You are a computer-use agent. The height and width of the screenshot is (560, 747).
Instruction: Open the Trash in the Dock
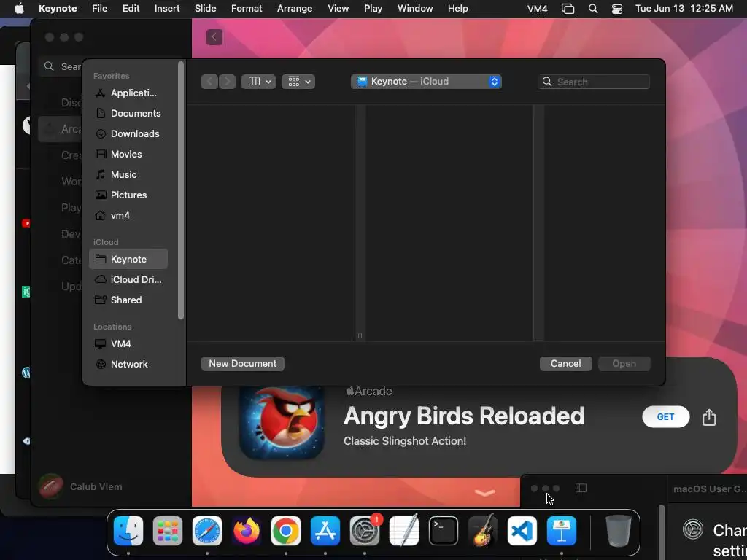click(619, 531)
